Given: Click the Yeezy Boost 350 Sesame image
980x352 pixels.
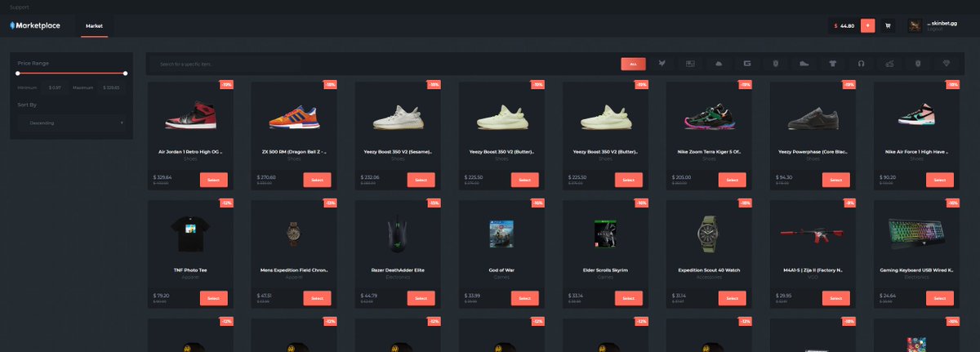Looking at the screenshot, I should [x=398, y=118].
